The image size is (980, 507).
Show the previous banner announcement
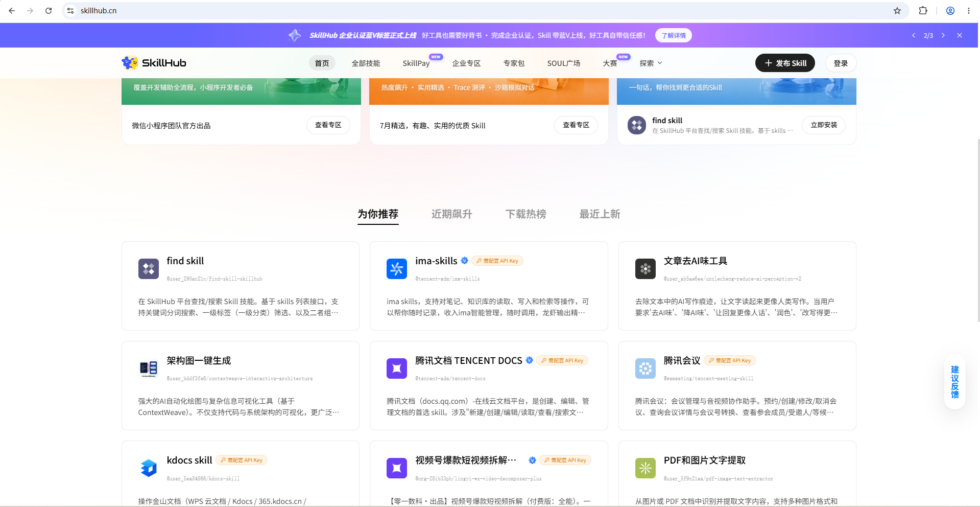[914, 35]
